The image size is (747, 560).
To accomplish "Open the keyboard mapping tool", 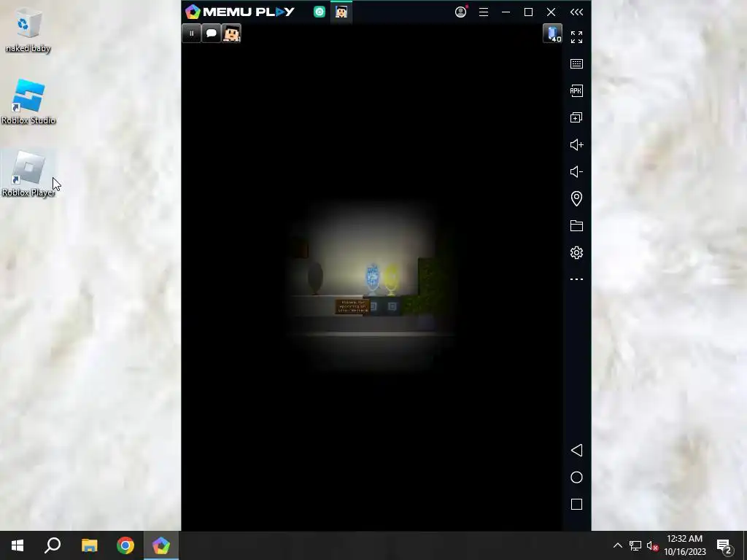I will [x=576, y=64].
